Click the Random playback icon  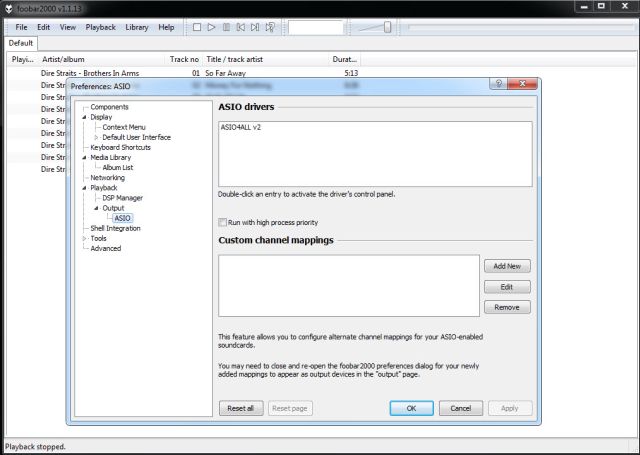pos(270,27)
